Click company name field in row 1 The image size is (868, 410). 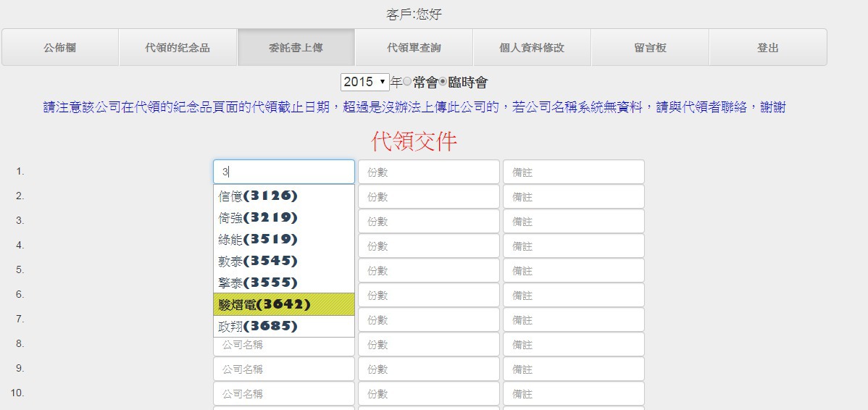coord(284,172)
